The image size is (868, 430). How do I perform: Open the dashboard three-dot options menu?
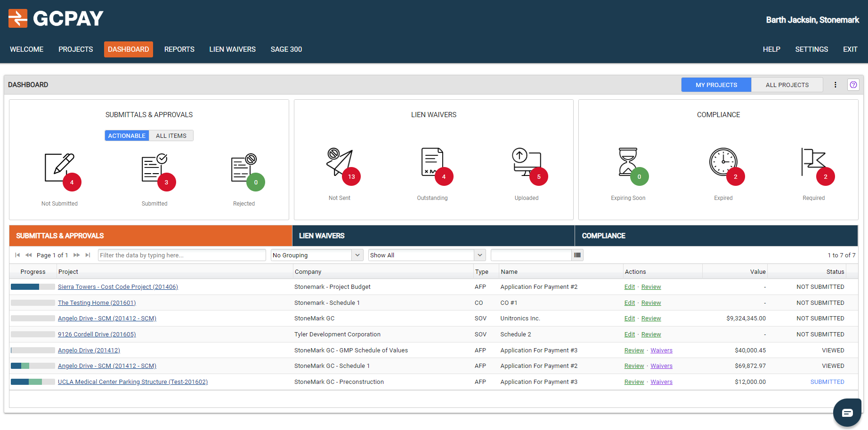(x=835, y=85)
